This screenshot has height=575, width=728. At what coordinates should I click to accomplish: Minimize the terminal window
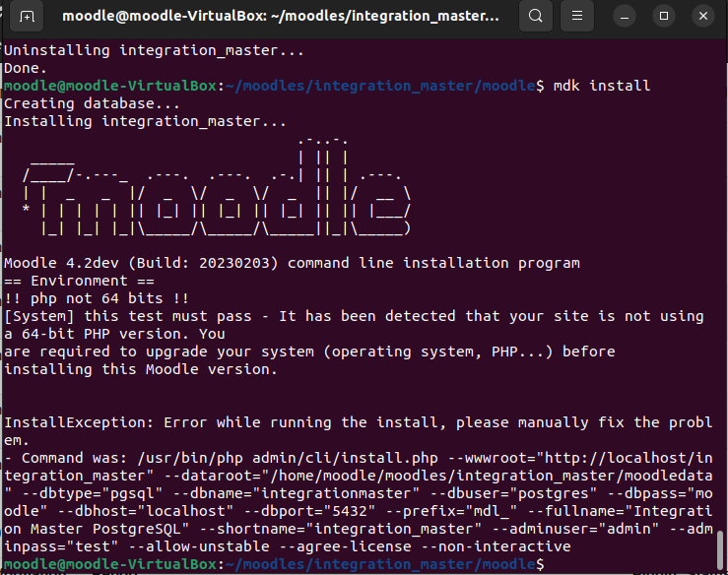tap(625, 16)
